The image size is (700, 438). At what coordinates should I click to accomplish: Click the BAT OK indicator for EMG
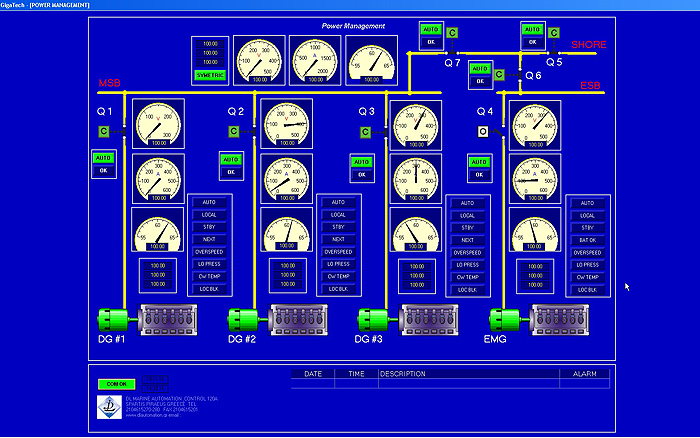pyautogui.click(x=587, y=240)
